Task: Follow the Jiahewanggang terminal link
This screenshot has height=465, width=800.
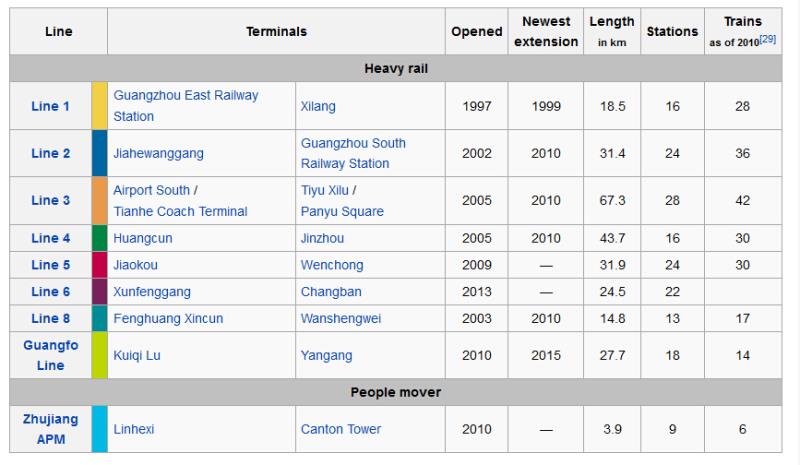Action: click(158, 153)
